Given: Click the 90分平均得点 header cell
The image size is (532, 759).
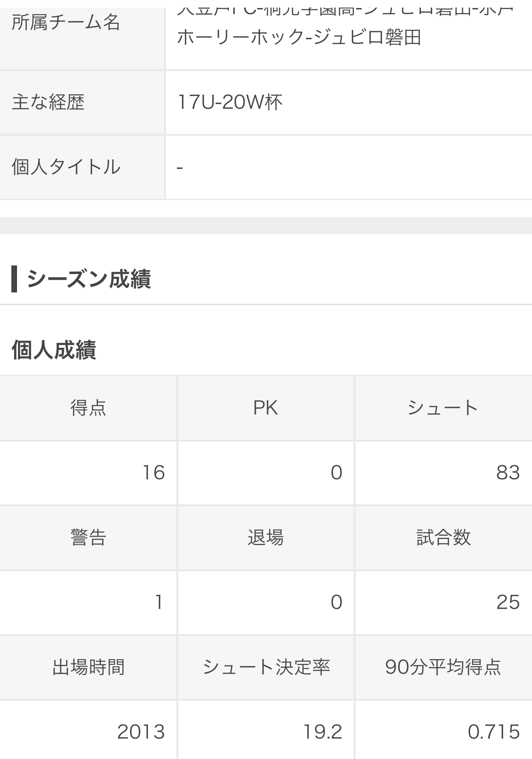Looking at the screenshot, I should pyautogui.click(x=443, y=667).
